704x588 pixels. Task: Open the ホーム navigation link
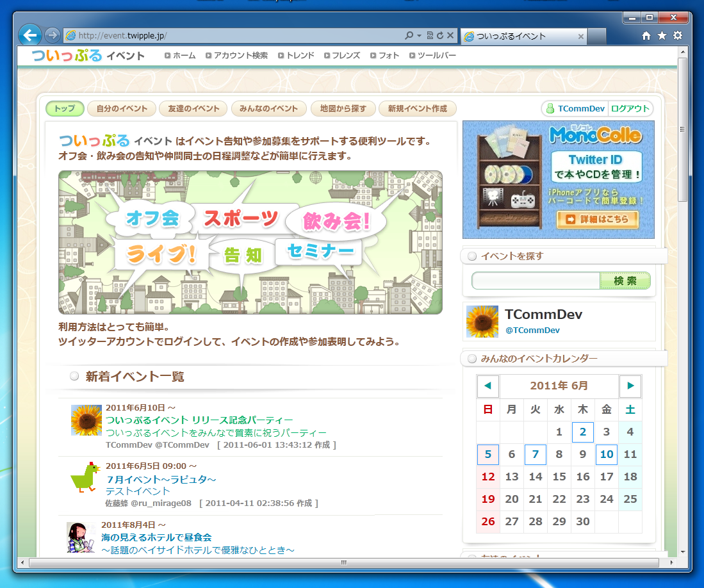click(180, 56)
